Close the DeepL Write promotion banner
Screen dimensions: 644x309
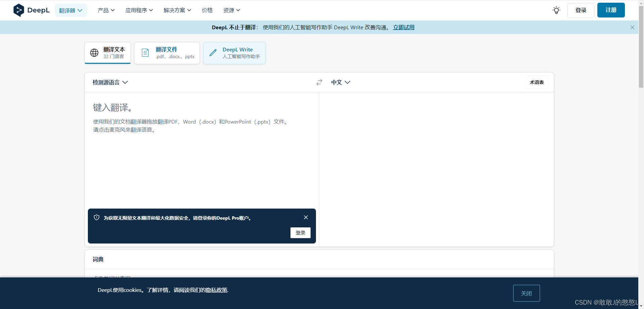click(x=632, y=28)
